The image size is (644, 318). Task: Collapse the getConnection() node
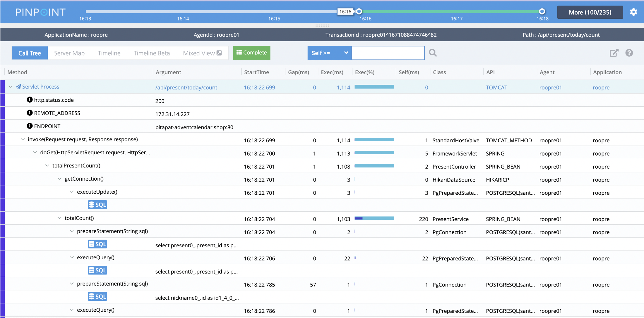point(59,179)
